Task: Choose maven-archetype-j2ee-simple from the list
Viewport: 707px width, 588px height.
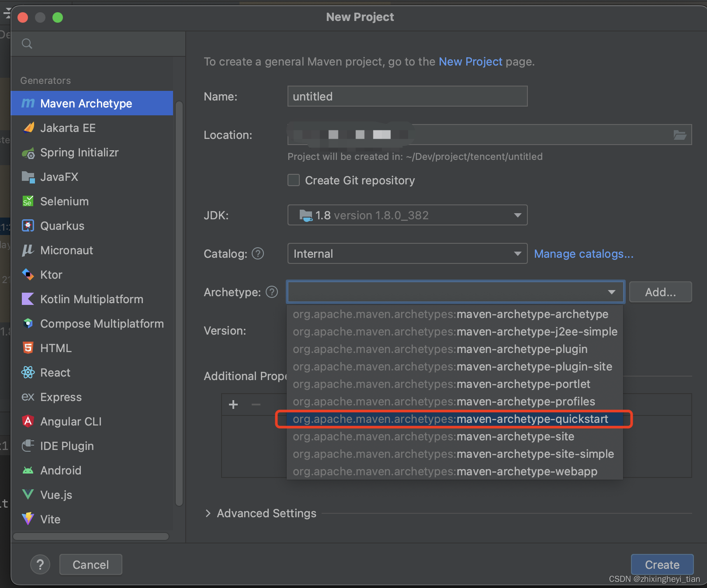Action: 454,332
